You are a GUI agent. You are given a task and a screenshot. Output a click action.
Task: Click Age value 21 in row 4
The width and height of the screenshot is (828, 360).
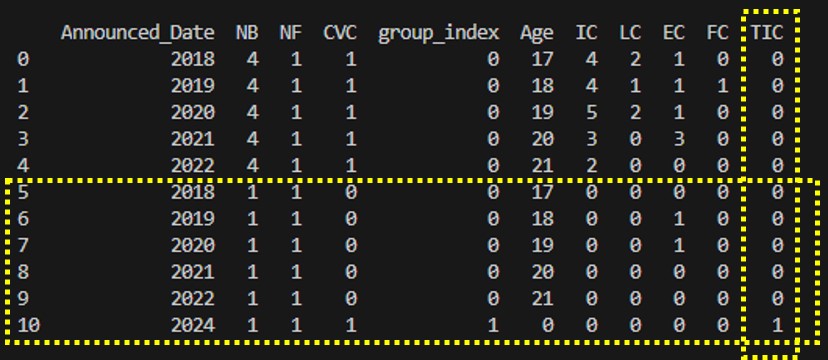point(542,166)
